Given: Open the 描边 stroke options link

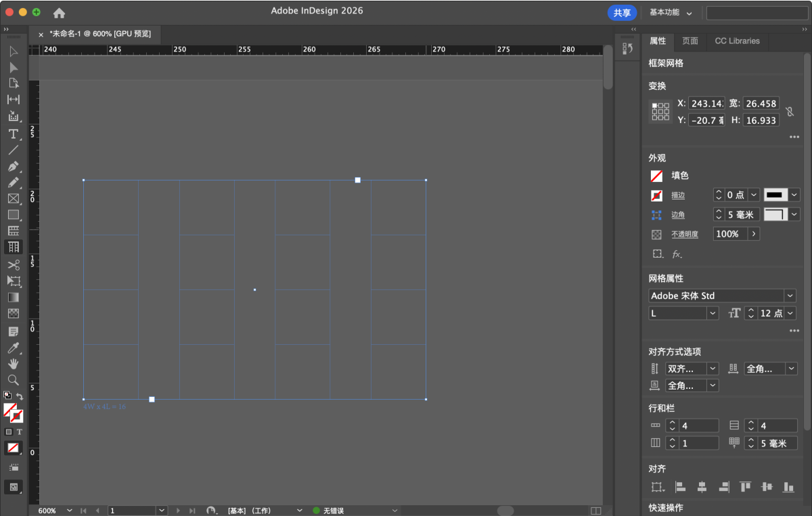Looking at the screenshot, I should (x=677, y=195).
